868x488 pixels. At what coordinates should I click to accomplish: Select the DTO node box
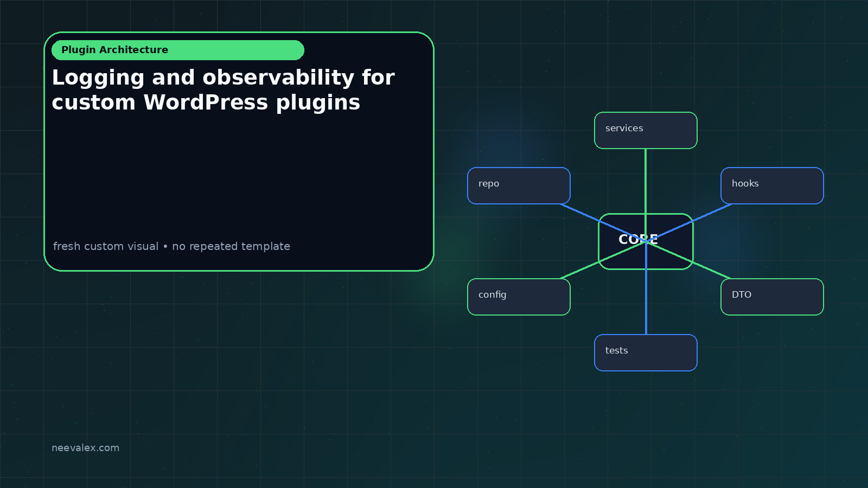pyautogui.click(x=772, y=297)
